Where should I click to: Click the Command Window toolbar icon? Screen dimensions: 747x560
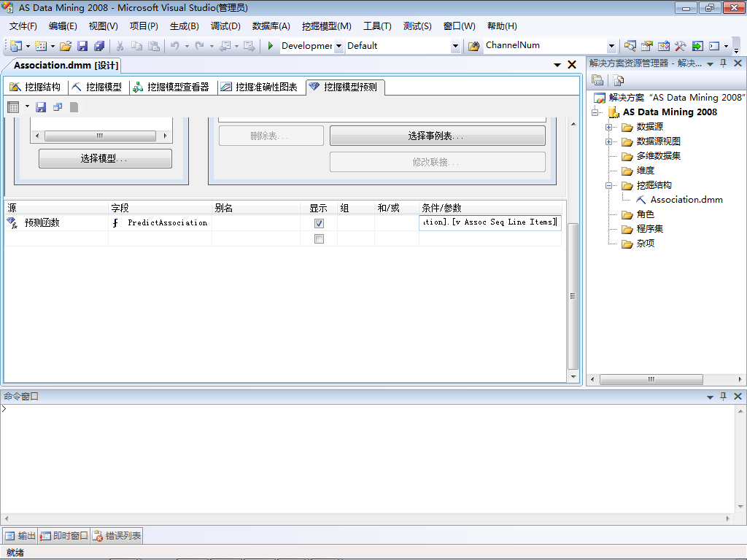coord(714,46)
